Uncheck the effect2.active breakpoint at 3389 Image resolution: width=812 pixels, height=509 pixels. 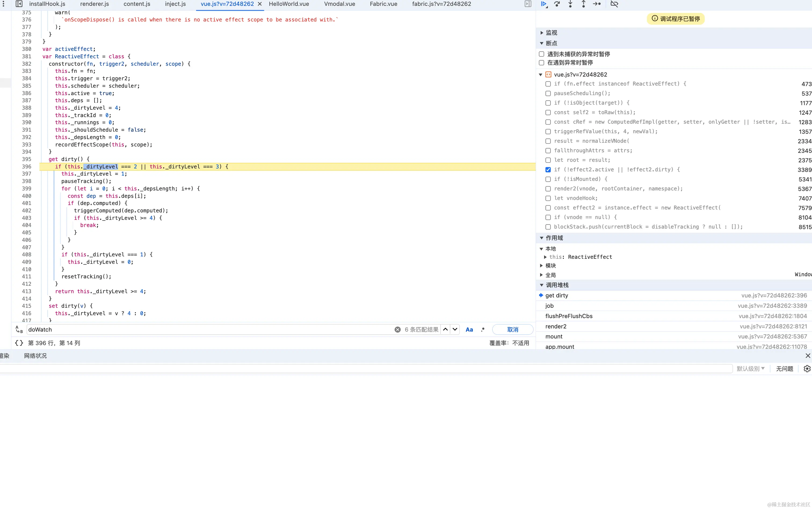pos(548,170)
